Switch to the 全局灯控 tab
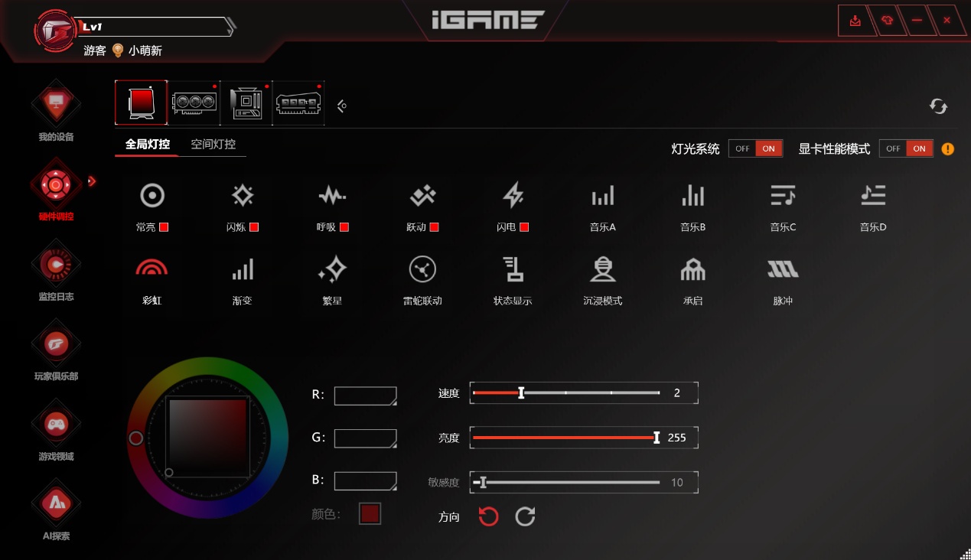Screen dimensions: 971x560 coord(147,144)
